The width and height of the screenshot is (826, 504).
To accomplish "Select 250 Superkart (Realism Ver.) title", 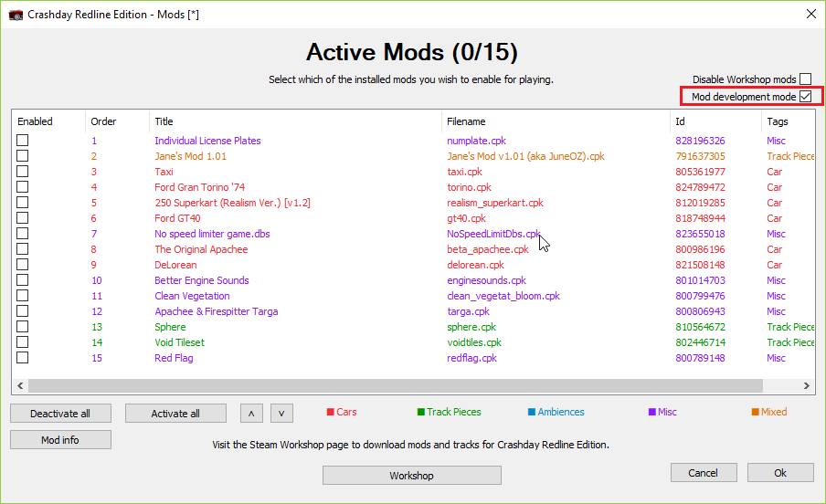I will (x=232, y=203).
